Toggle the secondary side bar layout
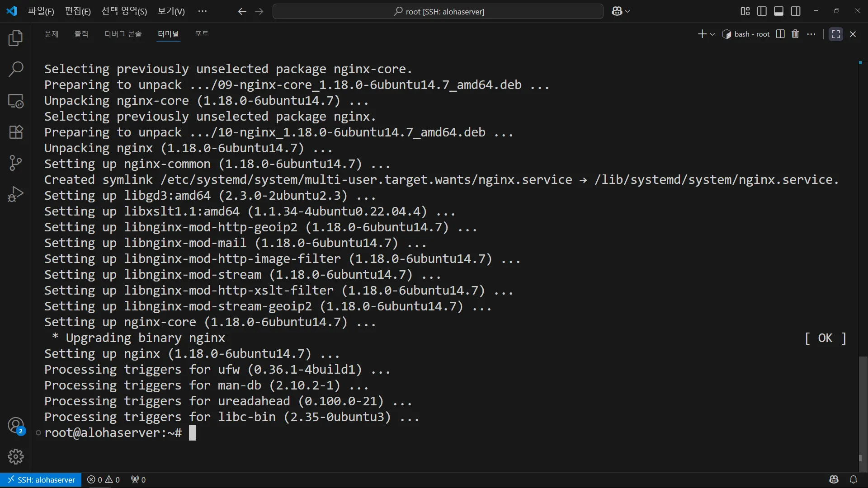868x488 pixels. click(x=796, y=11)
